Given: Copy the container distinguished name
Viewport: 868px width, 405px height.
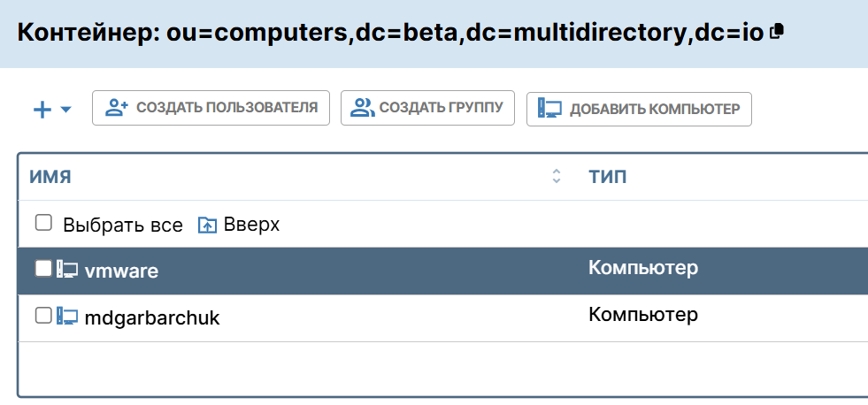Looking at the screenshot, I should point(777,32).
